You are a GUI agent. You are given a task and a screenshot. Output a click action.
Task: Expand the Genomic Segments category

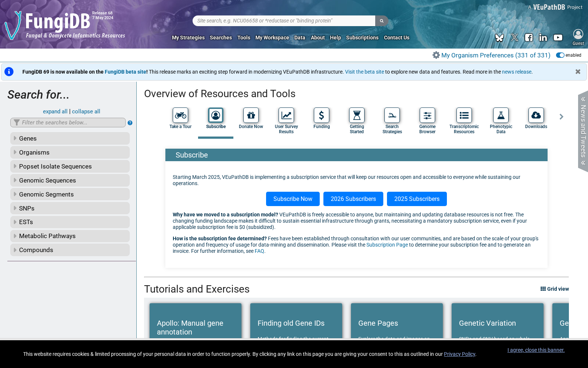pos(70,194)
